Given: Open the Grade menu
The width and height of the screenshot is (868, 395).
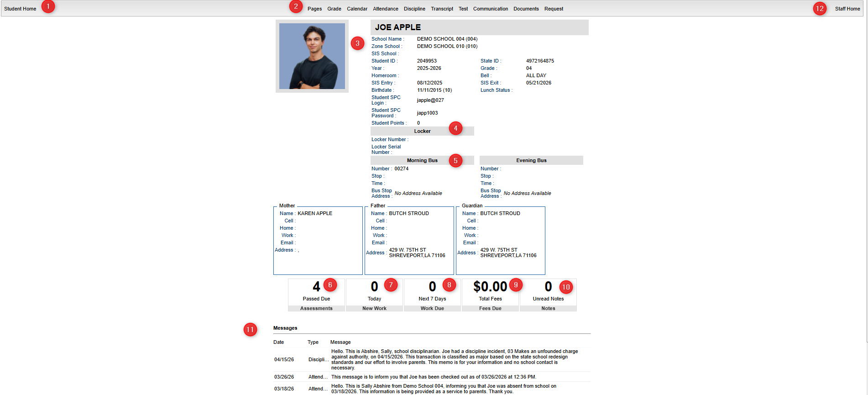Looking at the screenshot, I should [334, 9].
